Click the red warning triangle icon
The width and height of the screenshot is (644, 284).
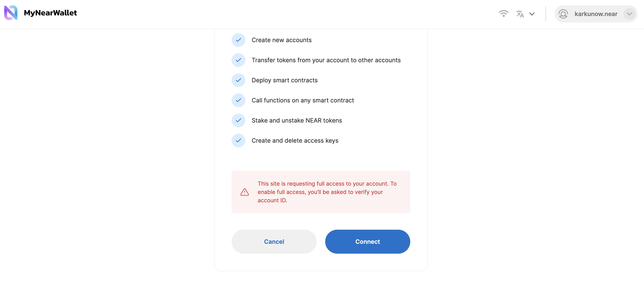pos(244,192)
